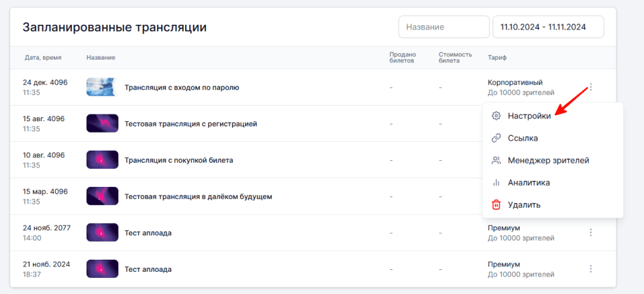Click the red trash icon for Удалить
This screenshot has width=644, height=294.
tap(496, 204)
